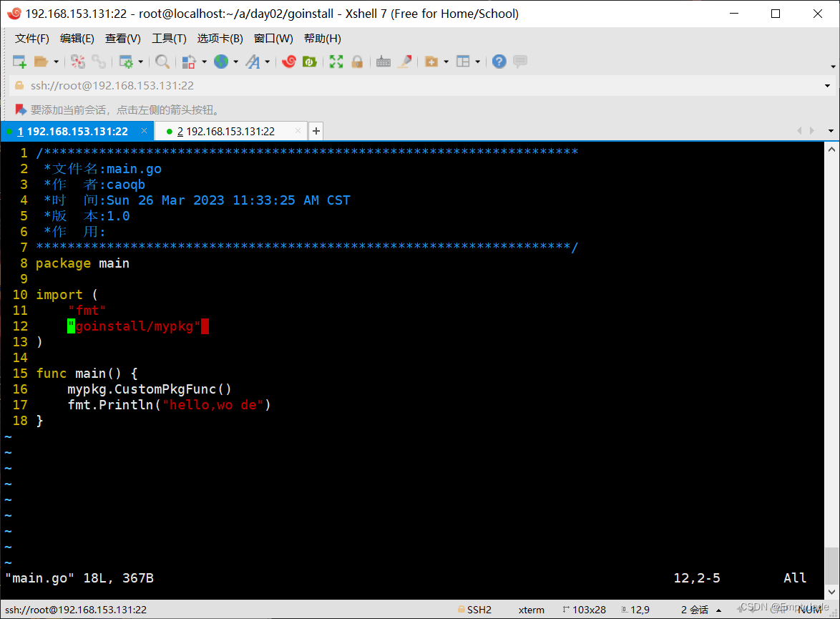The height and width of the screenshot is (619, 840).
Task: Click the disconnect icon
Action: coord(78,62)
